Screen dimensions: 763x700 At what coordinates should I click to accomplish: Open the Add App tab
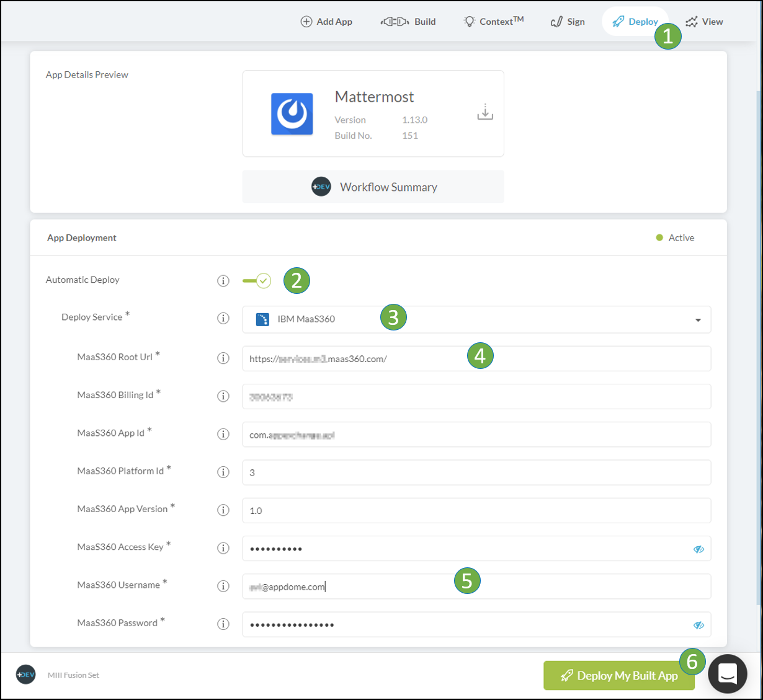(326, 22)
